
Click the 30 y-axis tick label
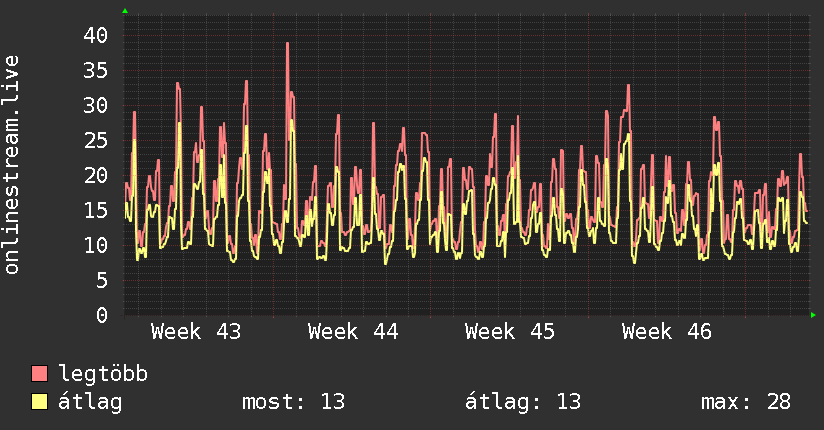point(96,106)
